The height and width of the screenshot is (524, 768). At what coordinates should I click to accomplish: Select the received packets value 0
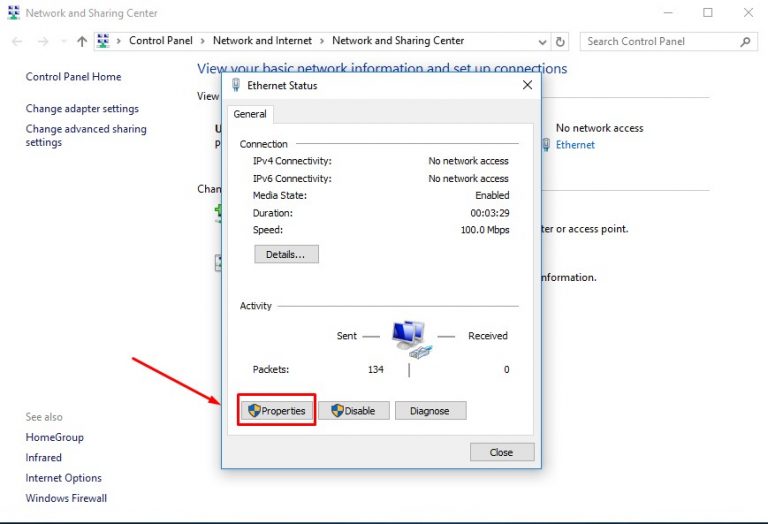coord(506,370)
